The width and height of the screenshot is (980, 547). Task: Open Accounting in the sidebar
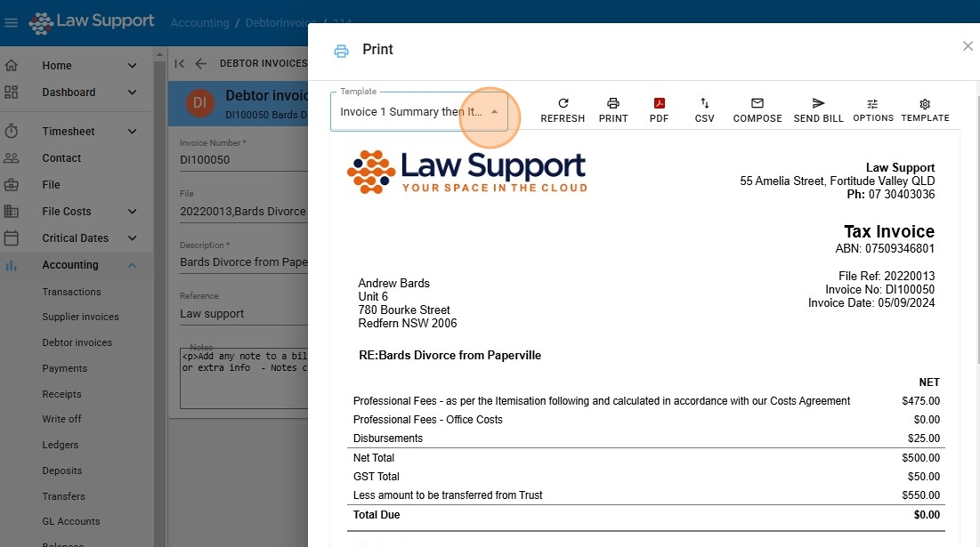click(x=70, y=265)
